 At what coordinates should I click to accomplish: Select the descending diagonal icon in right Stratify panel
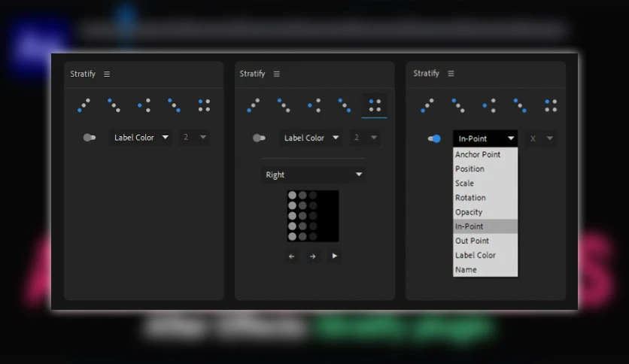click(x=458, y=105)
